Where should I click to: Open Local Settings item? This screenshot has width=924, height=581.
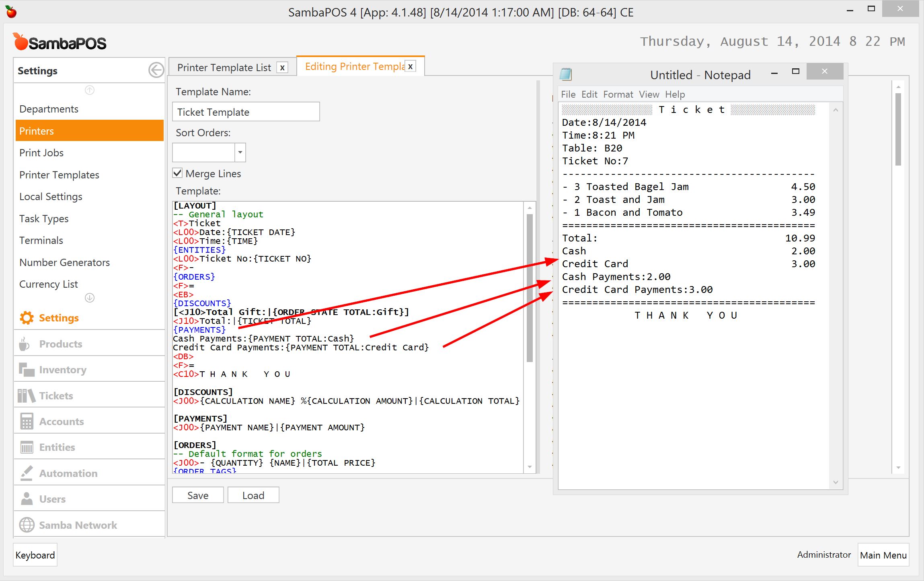(89, 196)
